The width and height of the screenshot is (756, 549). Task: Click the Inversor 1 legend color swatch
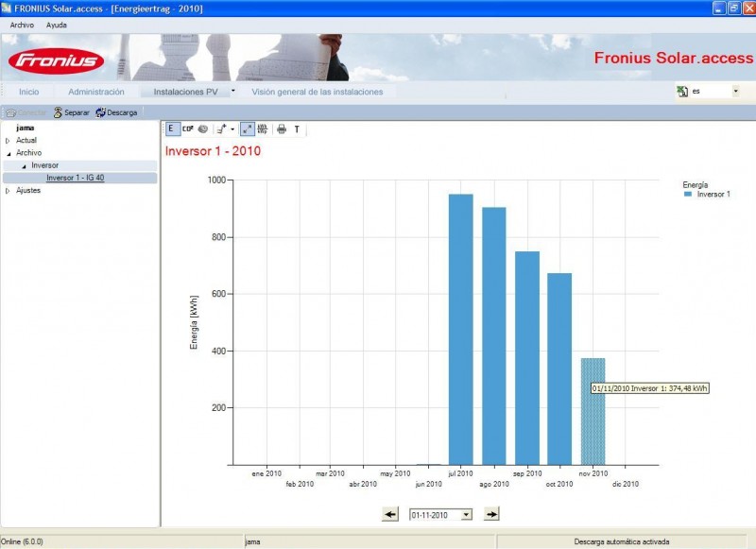[x=688, y=195]
